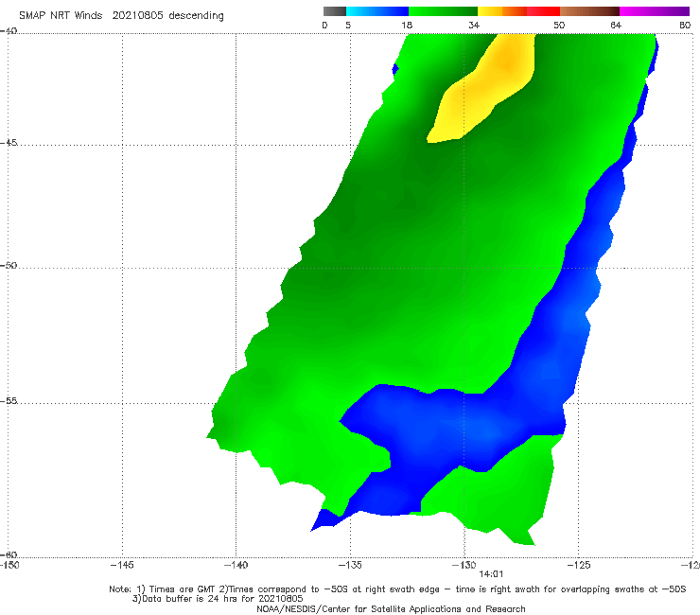Viewport: 700px width, 615px height.
Task: Click the NOAA/NESDIS credit line
Action: tap(391, 609)
